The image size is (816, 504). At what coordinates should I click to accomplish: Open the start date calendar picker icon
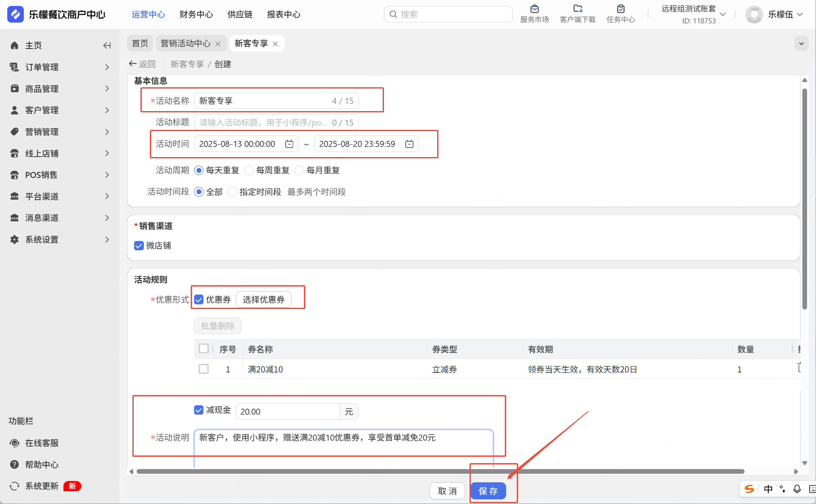click(x=289, y=144)
